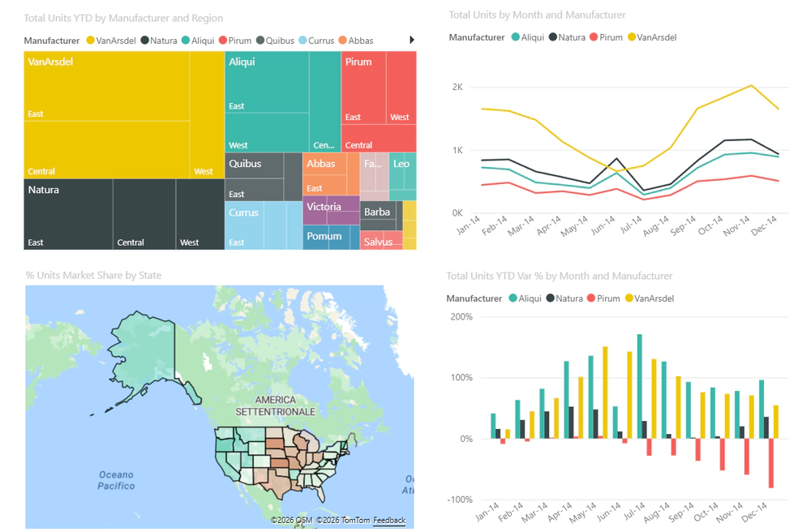The width and height of the screenshot is (811, 532).
Task: Select the Aliqui West treemap tile
Action: [268, 133]
